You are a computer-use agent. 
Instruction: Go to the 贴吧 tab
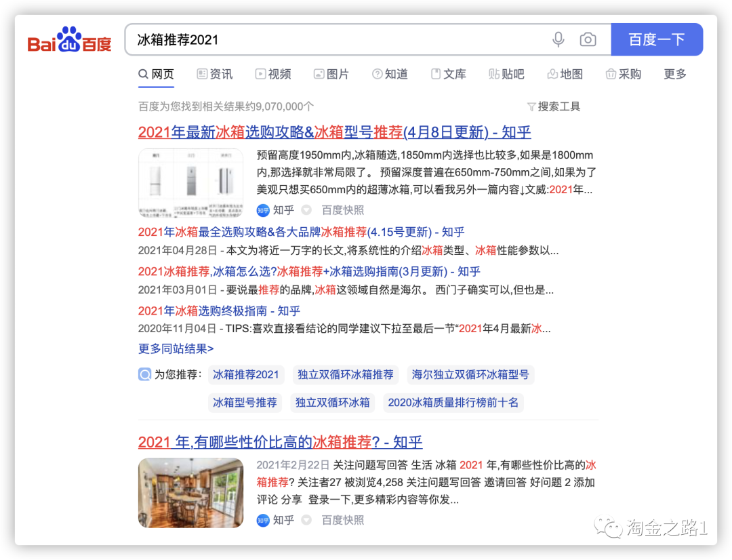(x=506, y=75)
